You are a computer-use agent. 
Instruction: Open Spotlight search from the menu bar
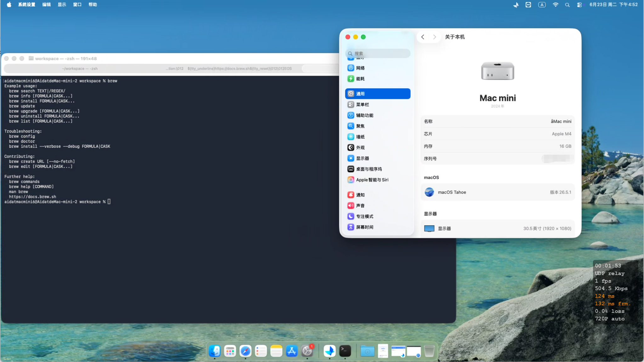567,5
